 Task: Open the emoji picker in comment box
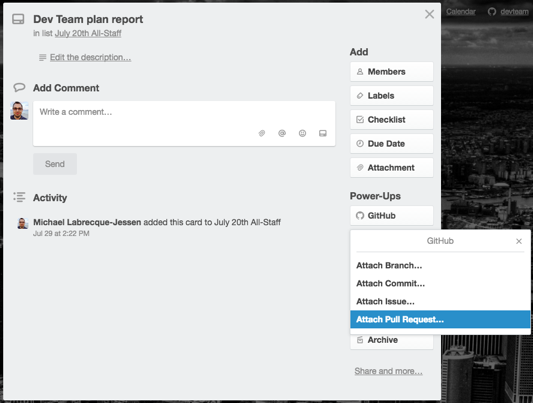tap(302, 133)
